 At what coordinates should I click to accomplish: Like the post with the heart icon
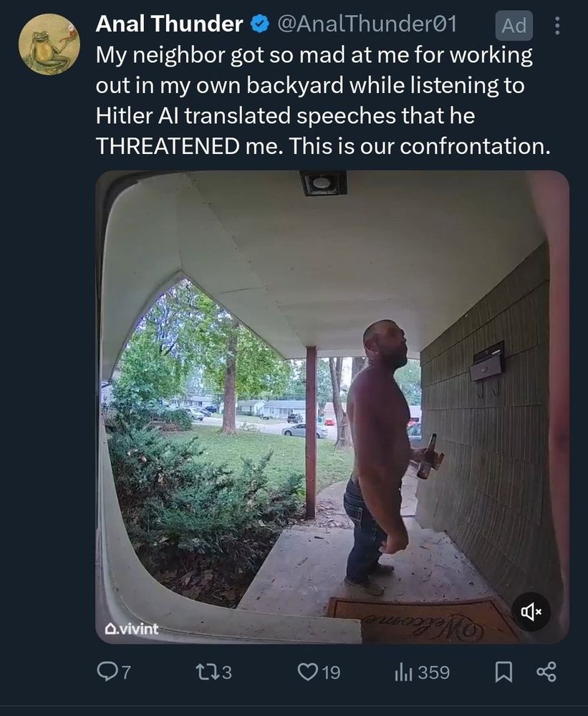tap(308, 672)
